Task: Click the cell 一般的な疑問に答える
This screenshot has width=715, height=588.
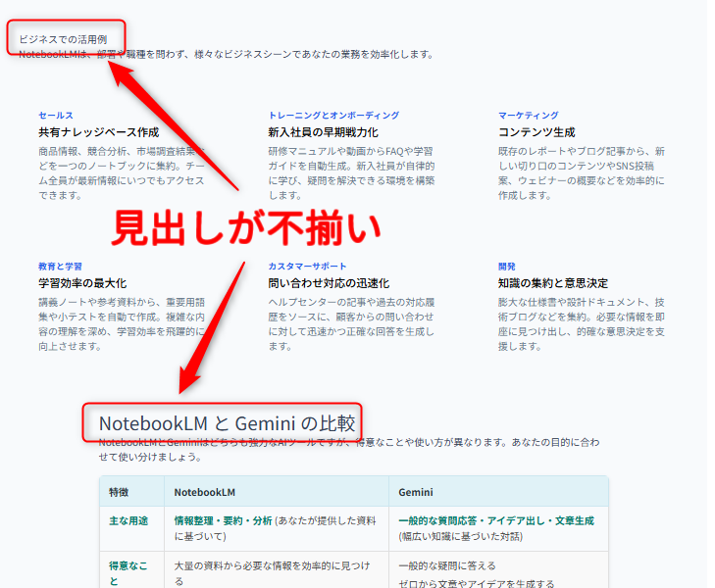Action: [x=447, y=566]
